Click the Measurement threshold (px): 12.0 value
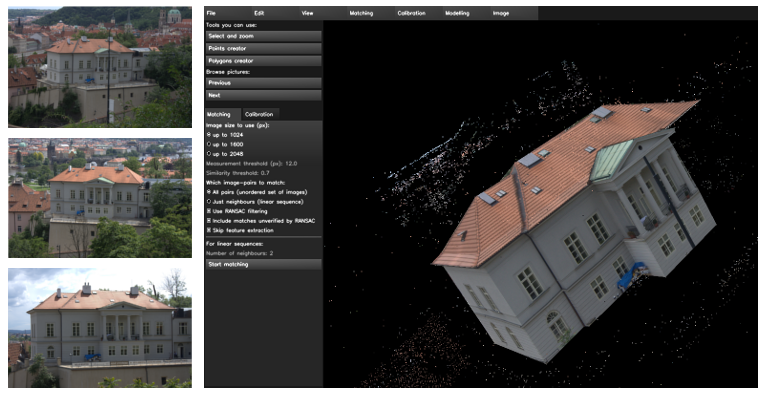Screen dimensions: 760x393 [x=252, y=164]
